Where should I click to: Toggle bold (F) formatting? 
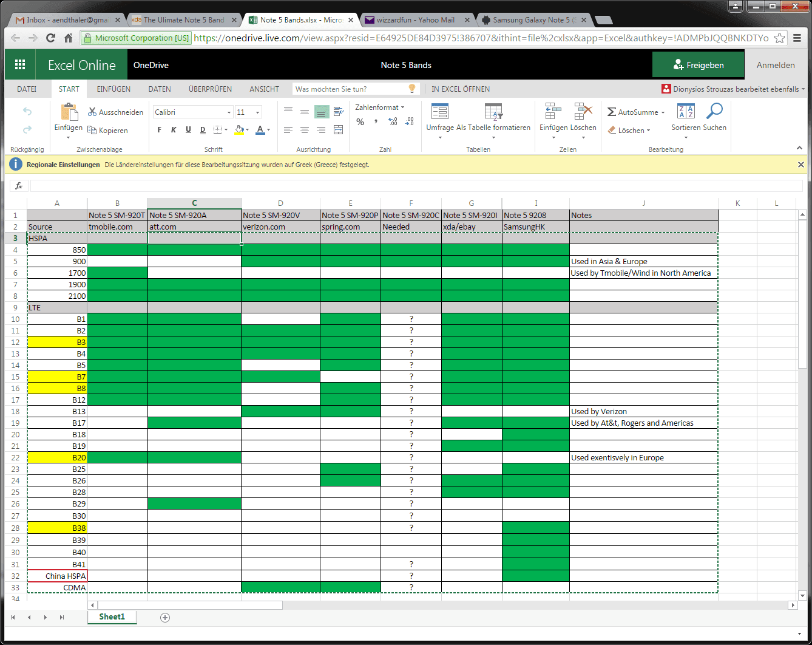click(x=160, y=129)
